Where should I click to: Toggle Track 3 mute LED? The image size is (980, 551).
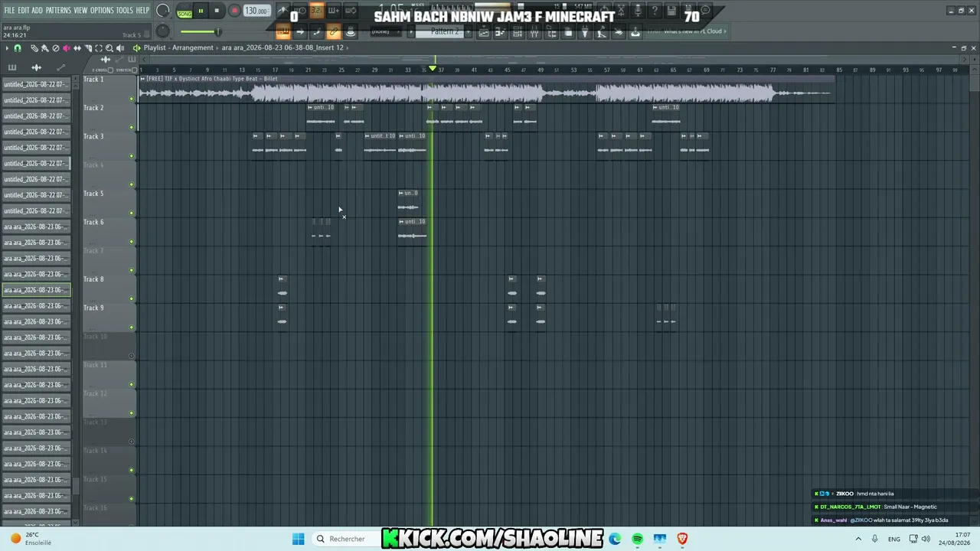click(132, 156)
